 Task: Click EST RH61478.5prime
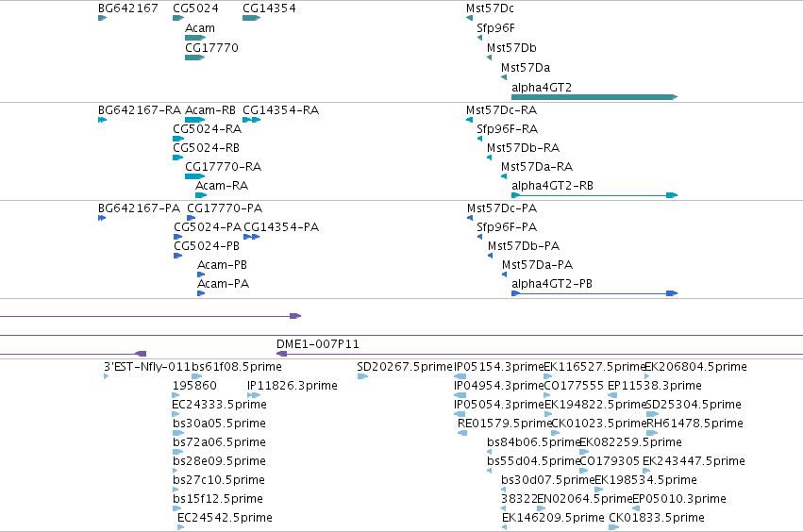click(694, 424)
